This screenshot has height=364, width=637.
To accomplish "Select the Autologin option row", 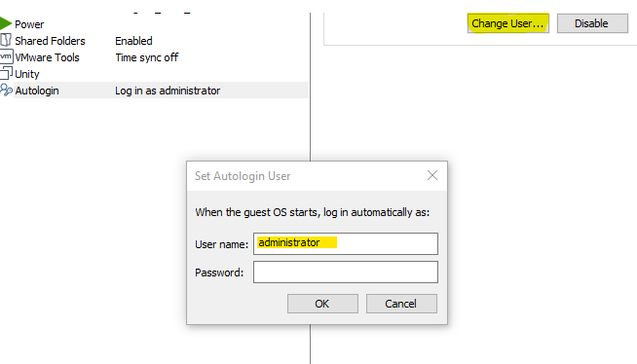I will pos(154,91).
